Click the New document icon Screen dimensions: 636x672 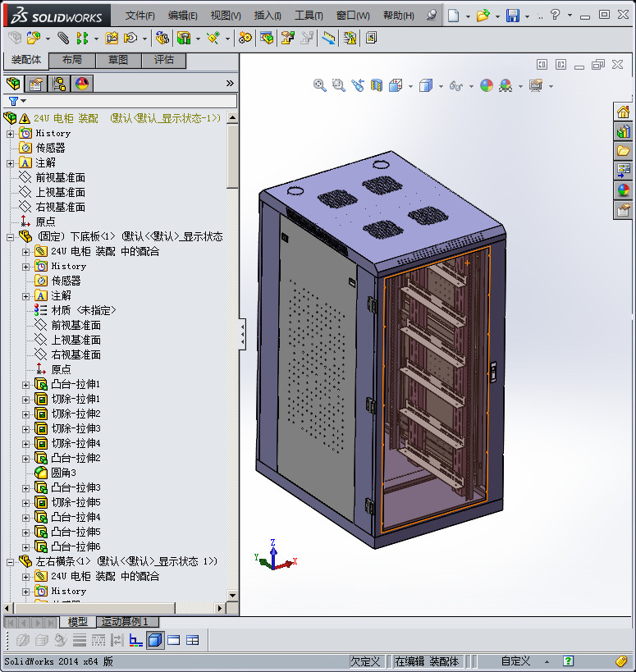[454, 16]
